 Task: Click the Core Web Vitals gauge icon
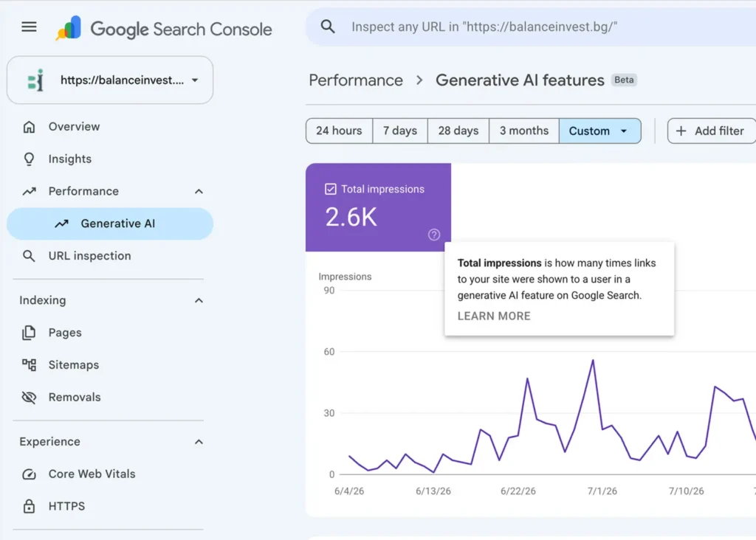pyautogui.click(x=29, y=474)
